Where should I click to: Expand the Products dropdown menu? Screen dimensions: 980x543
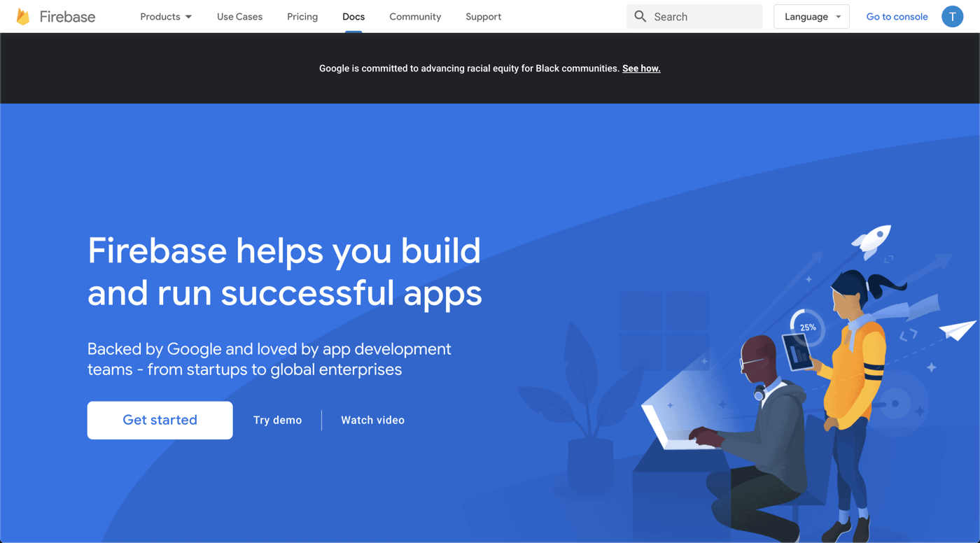point(160,17)
